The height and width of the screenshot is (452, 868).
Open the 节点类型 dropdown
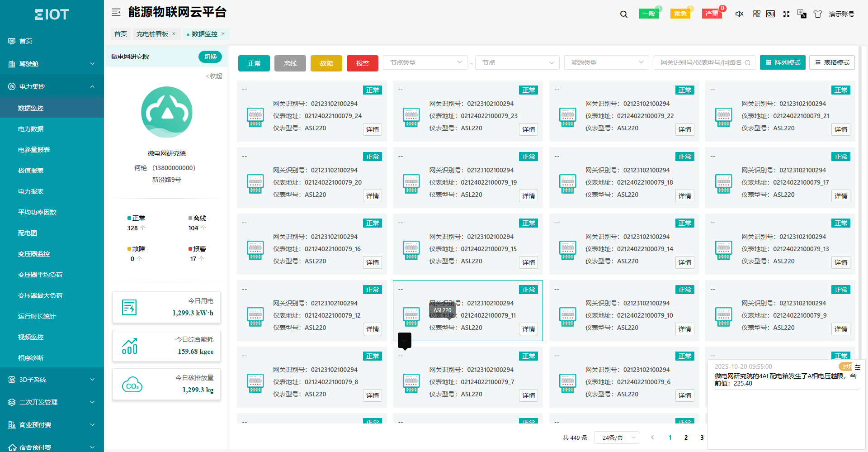[425, 62]
